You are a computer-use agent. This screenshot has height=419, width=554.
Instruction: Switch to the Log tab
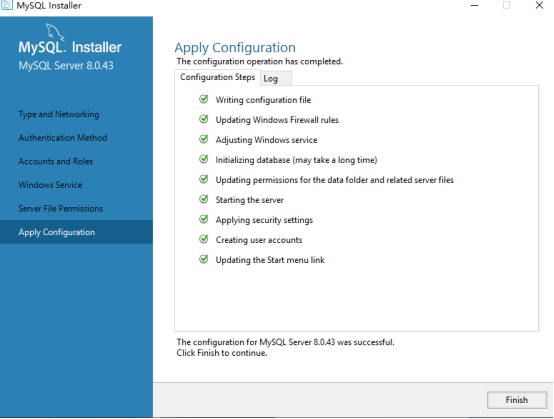(x=276, y=78)
